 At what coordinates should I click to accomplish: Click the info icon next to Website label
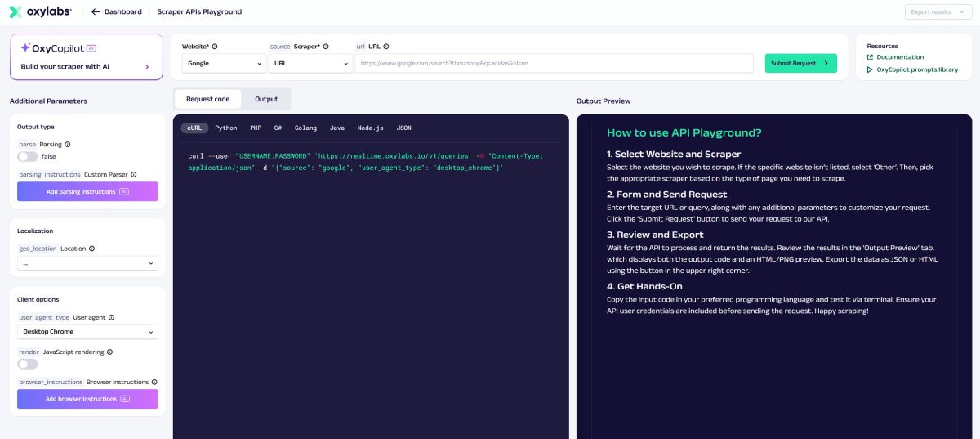tap(215, 47)
